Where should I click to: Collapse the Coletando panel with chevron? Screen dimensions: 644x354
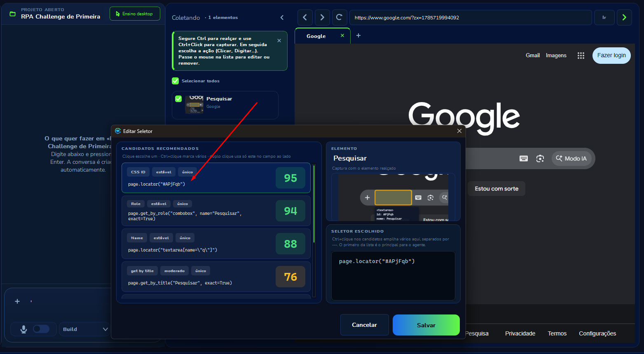(x=282, y=17)
